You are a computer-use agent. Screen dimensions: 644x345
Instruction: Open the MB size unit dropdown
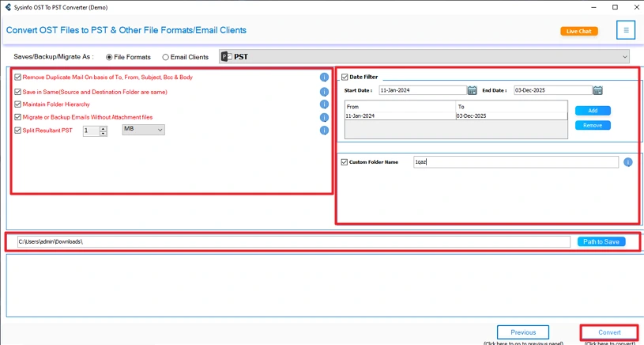[143, 130]
